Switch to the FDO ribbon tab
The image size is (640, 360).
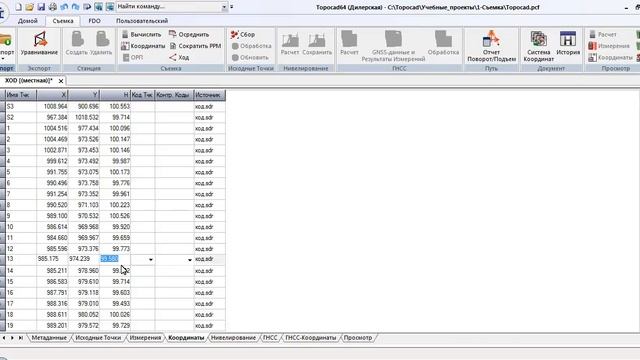point(94,21)
